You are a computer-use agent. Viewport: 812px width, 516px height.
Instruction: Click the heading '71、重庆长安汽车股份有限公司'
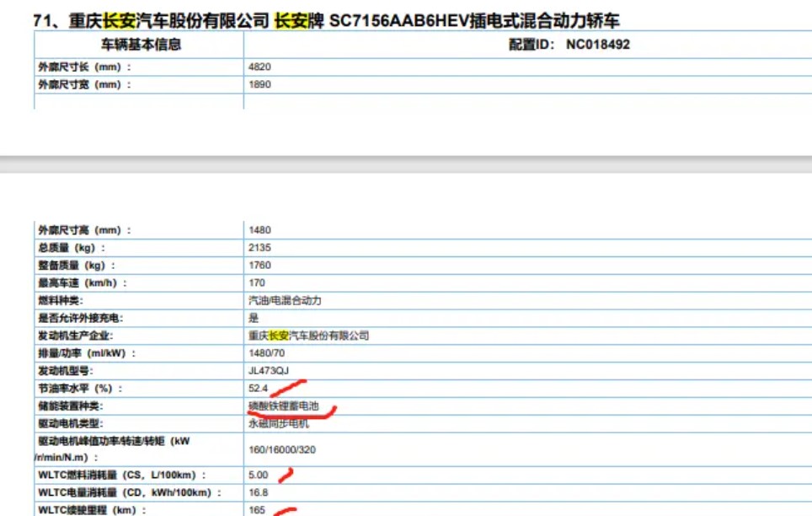point(151,21)
